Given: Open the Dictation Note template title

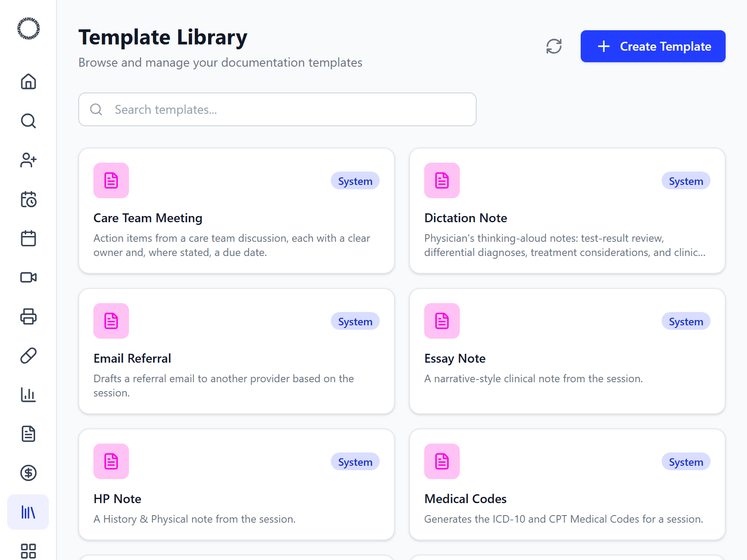Looking at the screenshot, I should (x=466, y=218).
